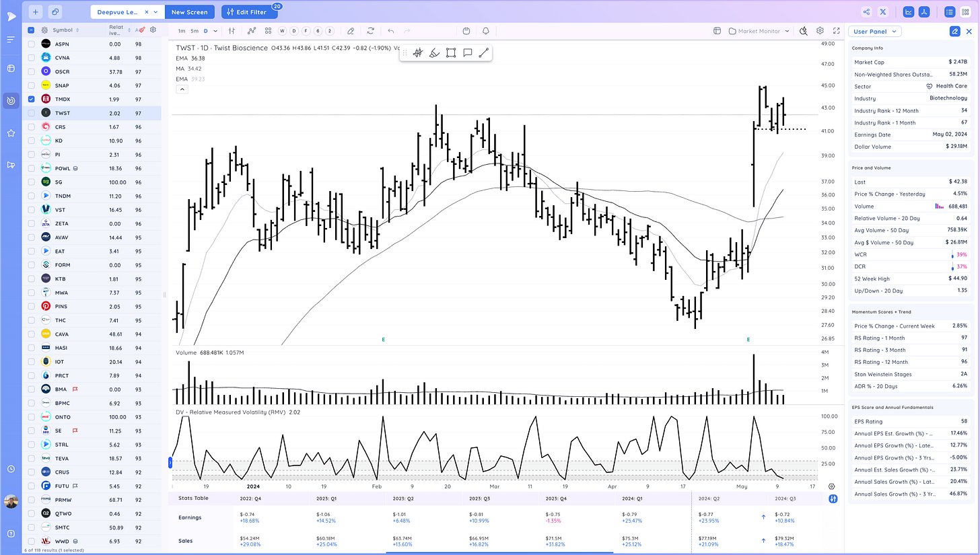980x555 pixels.
Task: Click the circled F button in the chart toolbar
Action: (306, 31)
